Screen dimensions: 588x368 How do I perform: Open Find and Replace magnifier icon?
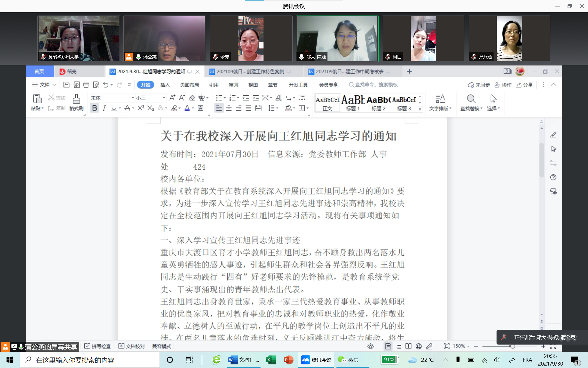coord(471,99)
